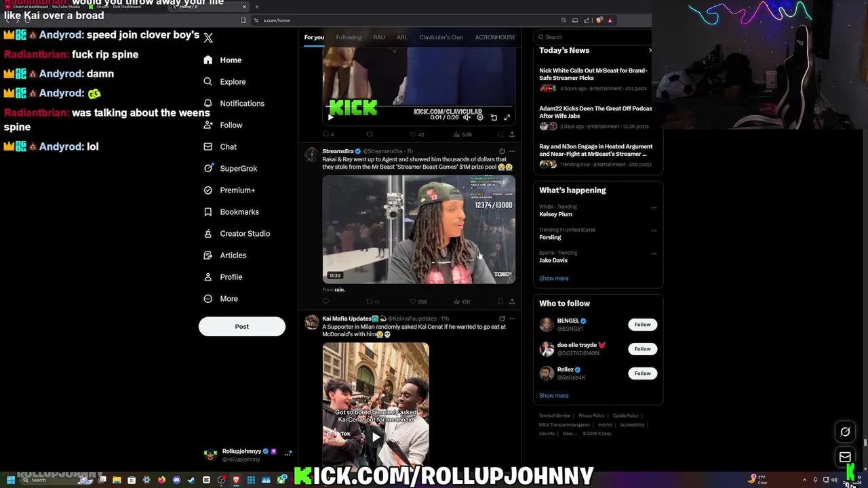Go to Profile from the sidebar
Image resolution: width=868 pixels, height=488 pixels.
(222, 277)
